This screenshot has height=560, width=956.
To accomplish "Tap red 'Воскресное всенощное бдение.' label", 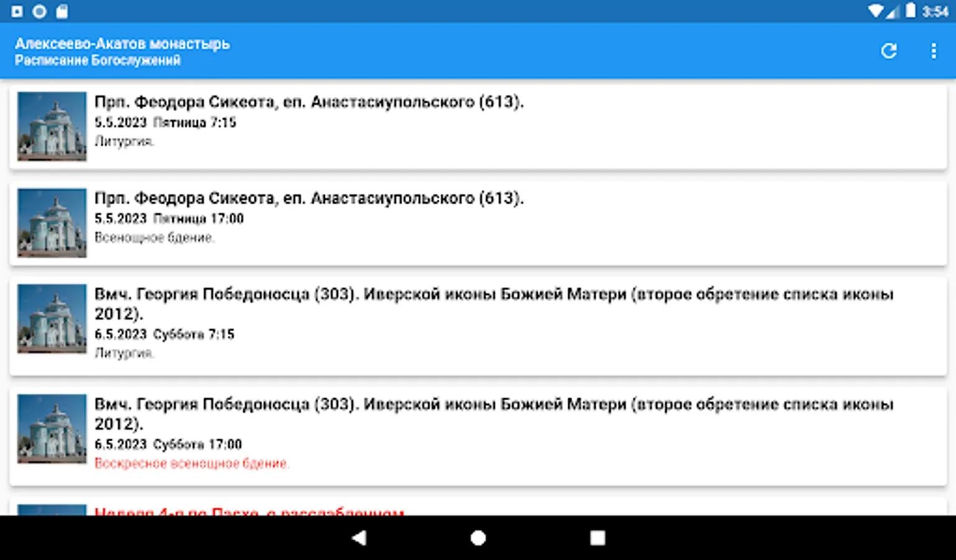I will point(192,464).
